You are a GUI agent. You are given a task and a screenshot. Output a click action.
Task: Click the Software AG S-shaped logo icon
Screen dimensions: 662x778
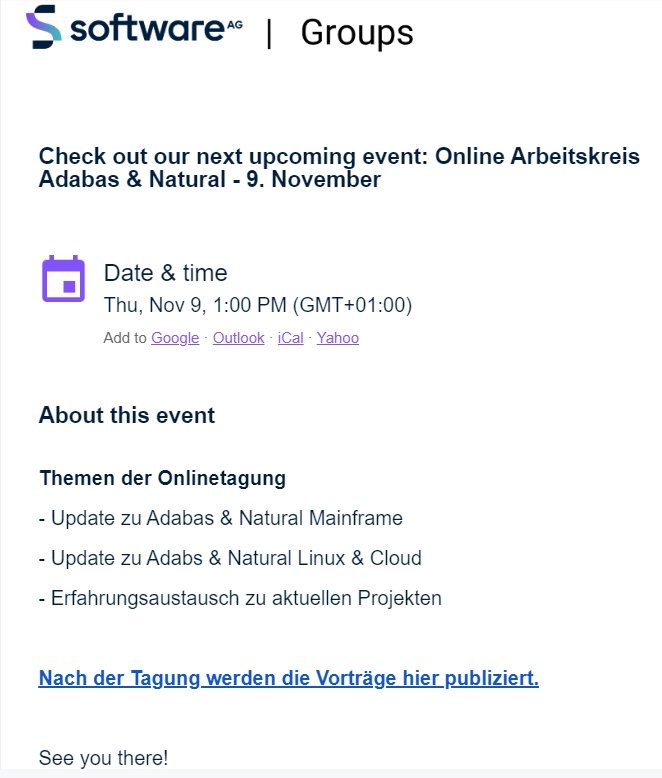[x=43, y=27]
